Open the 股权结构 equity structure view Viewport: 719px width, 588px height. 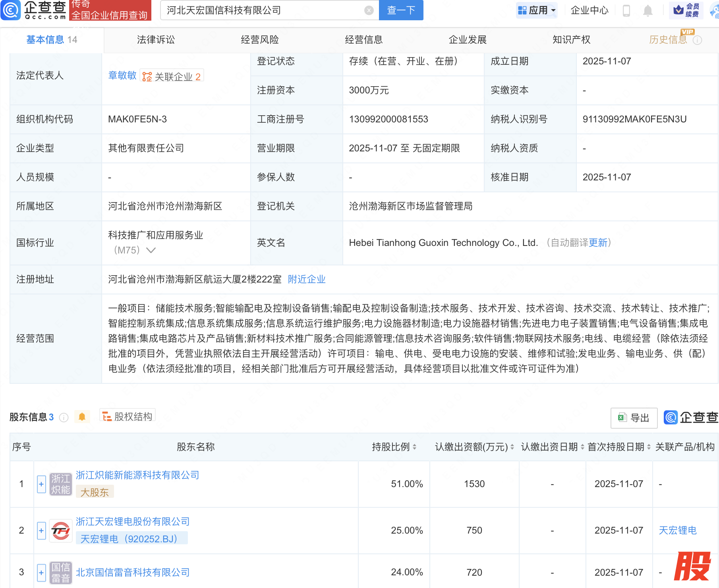click(128, 416)
